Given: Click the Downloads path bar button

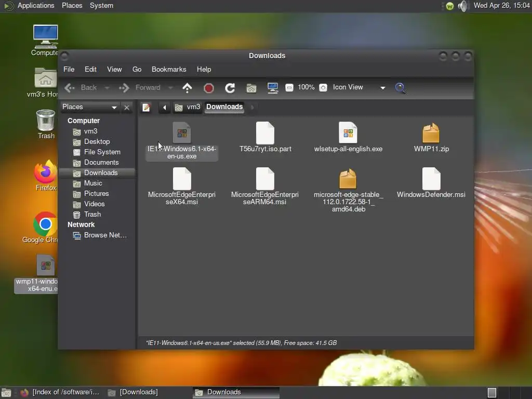Looking at the screenshot, I should (224, 107).
